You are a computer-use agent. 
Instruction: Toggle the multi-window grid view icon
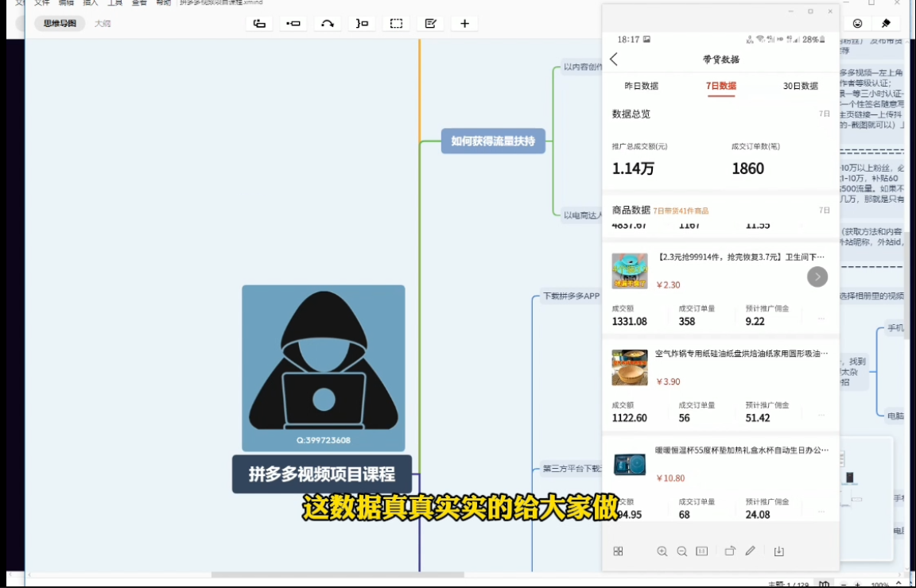(x=618, y=551)
